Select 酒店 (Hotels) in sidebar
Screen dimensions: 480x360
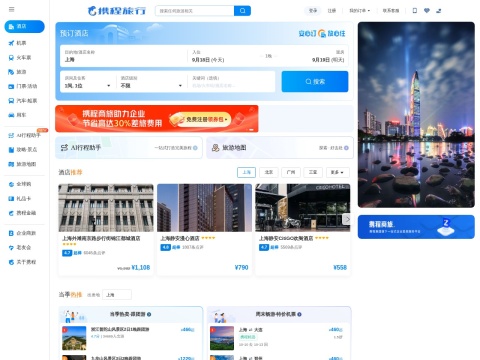tap(24, 26)
